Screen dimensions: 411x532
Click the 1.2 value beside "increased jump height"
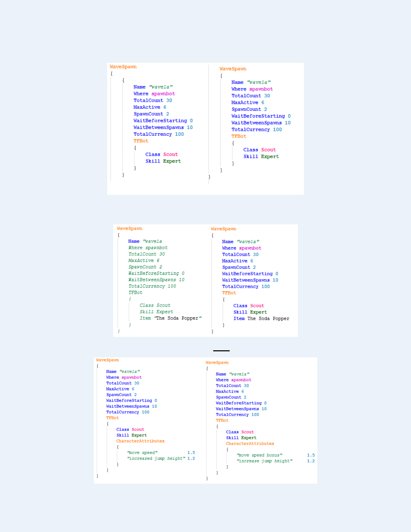pyautogui.click(x=191, y=458)
